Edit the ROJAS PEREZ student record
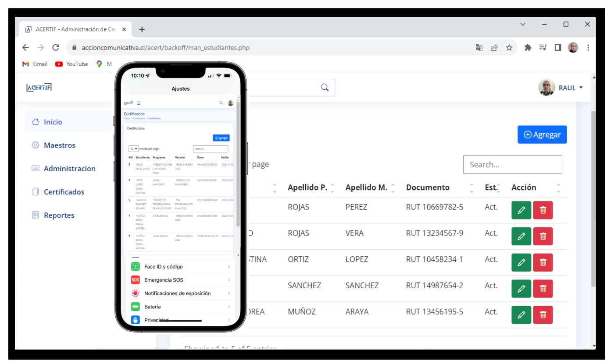Image resolution: width=614 pixels, height=364 pixels. pyautogui.click(x=521, y=210)
